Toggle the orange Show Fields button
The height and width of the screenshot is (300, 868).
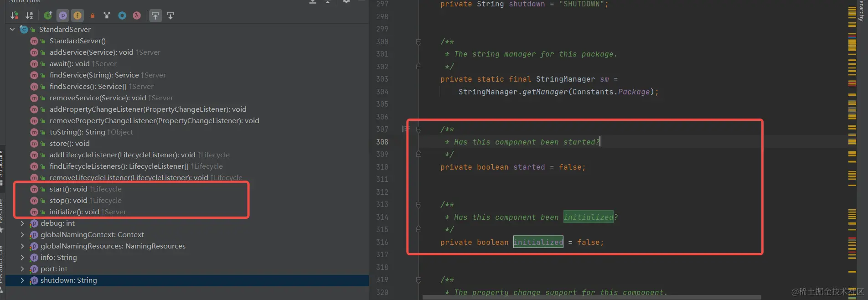tap(77, 16)
